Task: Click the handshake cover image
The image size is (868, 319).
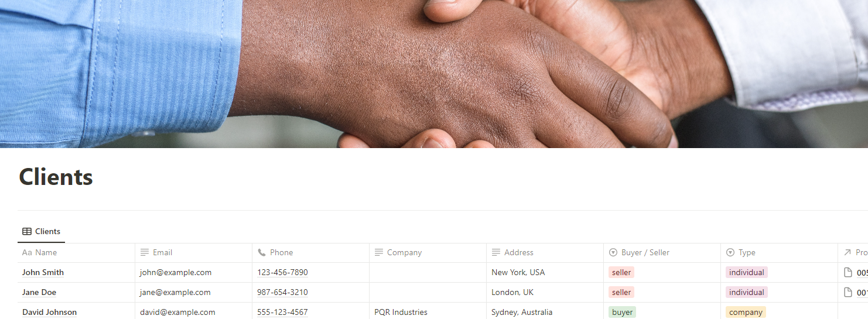Action: tap(434, 74)
